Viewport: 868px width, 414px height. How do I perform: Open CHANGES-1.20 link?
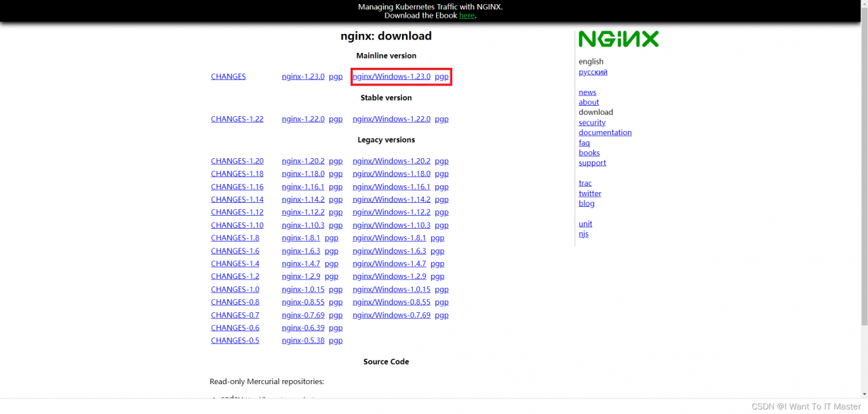tap(237, 161)
